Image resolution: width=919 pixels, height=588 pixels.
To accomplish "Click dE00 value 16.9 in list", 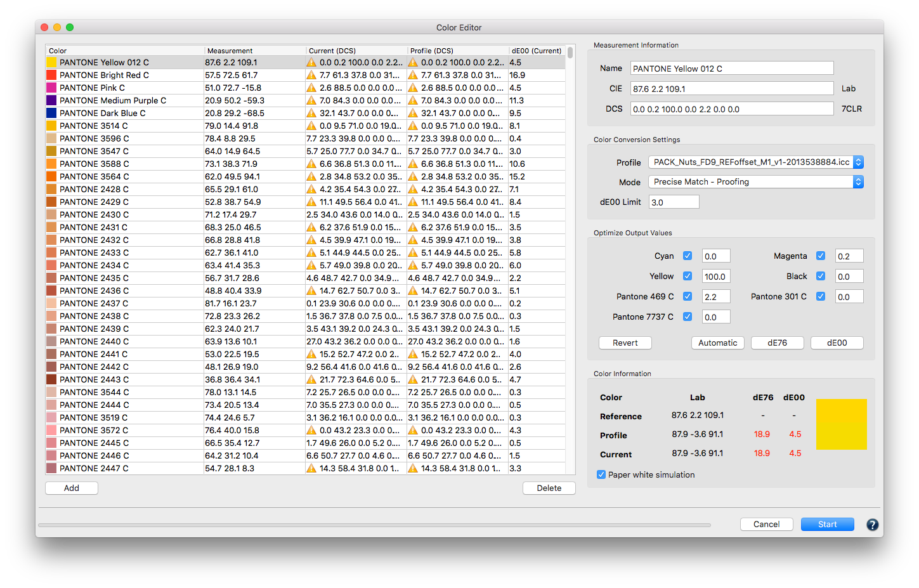I will 517,75.
